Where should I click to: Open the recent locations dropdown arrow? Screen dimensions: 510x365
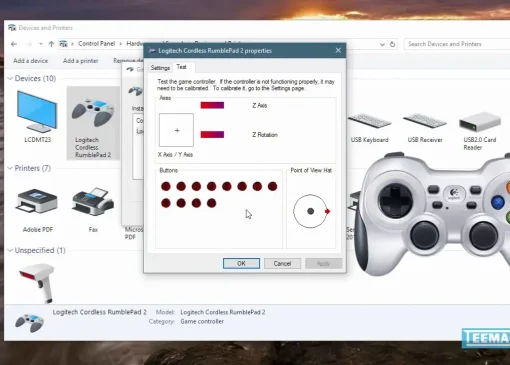tap(41, 44)
